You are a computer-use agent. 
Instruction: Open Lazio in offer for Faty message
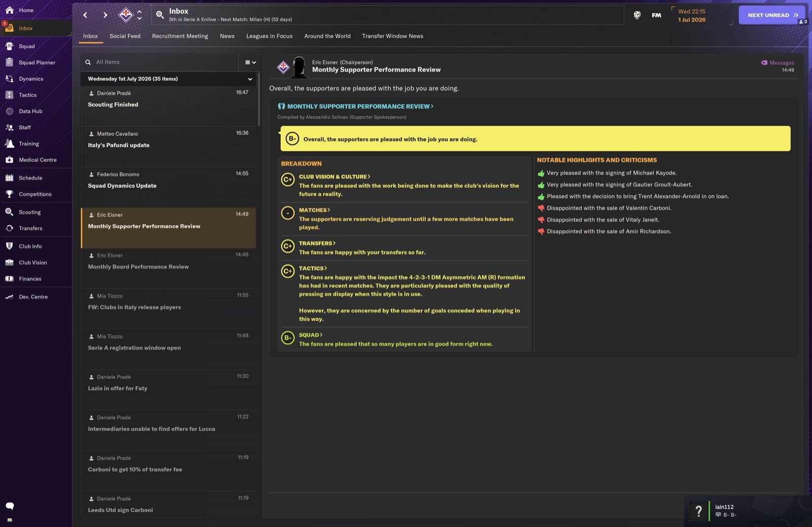(x=168, y=390)
